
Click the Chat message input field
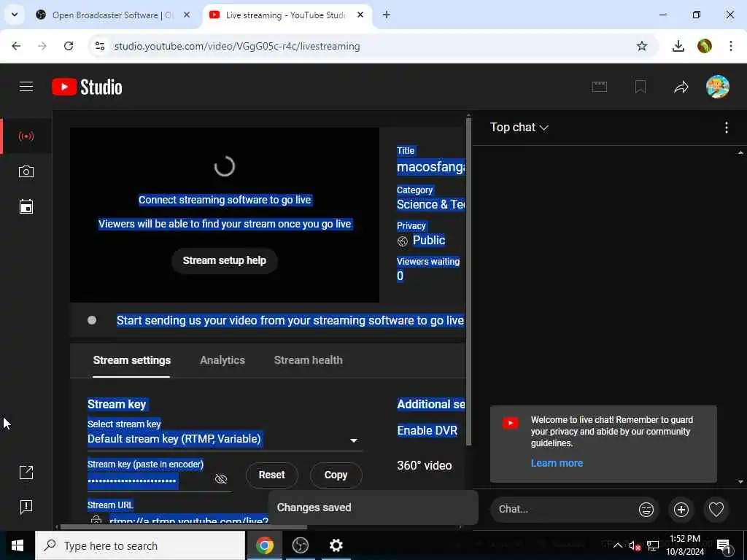563,509
